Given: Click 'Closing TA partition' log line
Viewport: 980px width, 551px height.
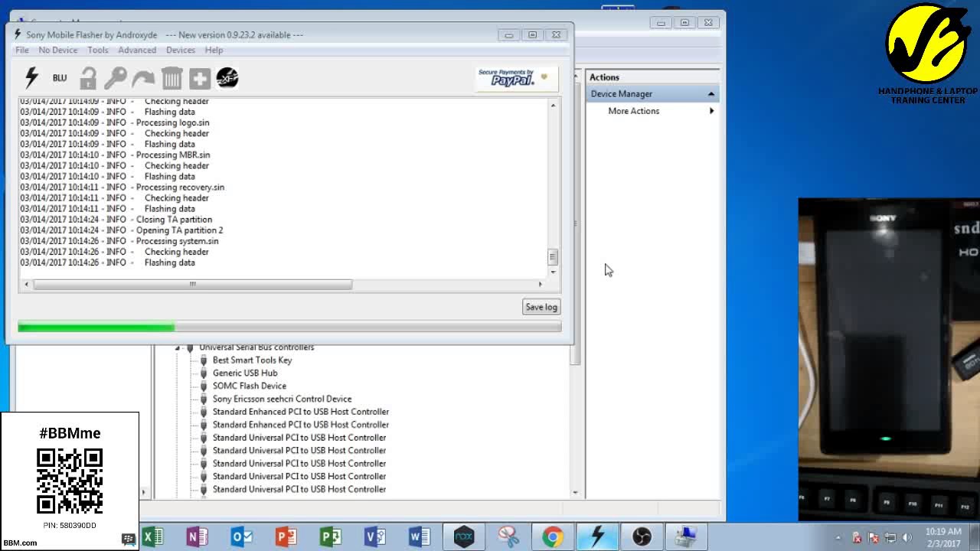Looking at the screenshot, I should (174, 220).
